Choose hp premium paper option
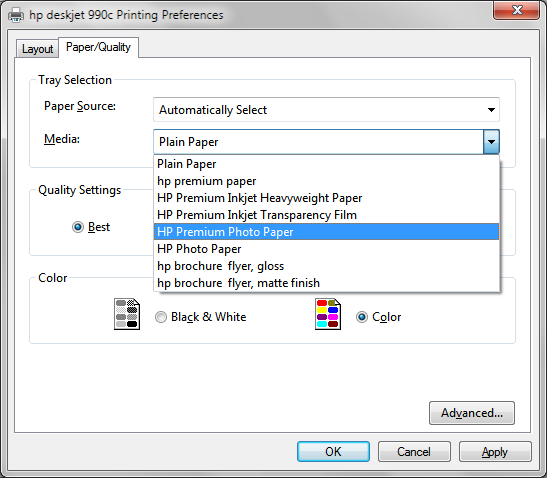The width and height of the screenshot is (547, 478). click(326, 181)
